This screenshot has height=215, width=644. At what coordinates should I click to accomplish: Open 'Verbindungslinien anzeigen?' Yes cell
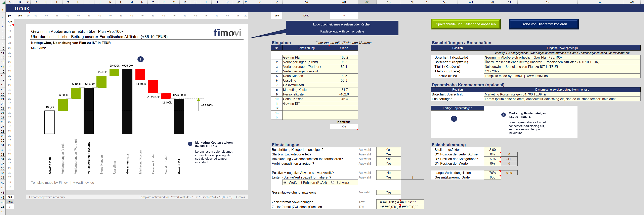click(x=388, y=164)
